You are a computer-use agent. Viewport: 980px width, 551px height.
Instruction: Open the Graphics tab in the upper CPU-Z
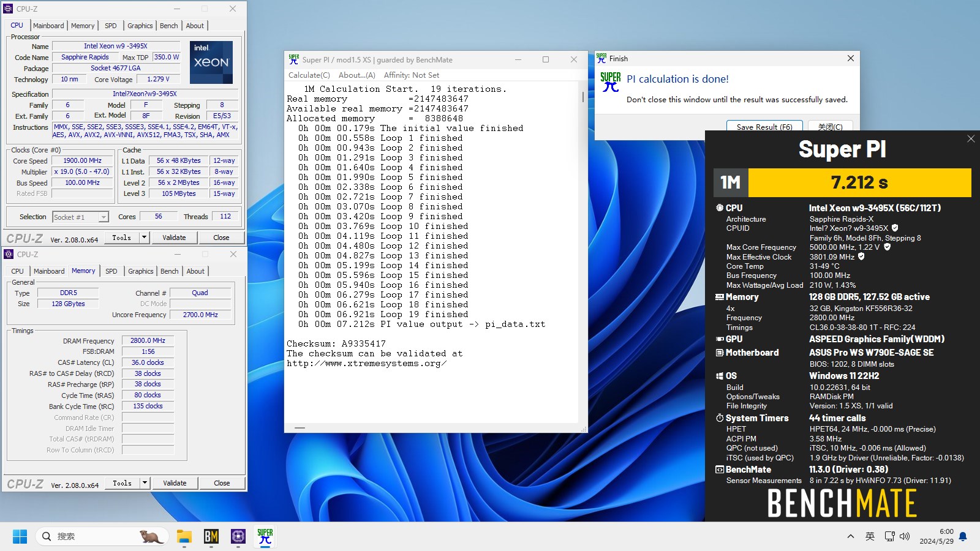pyautogui.click(x=140, y=26)
